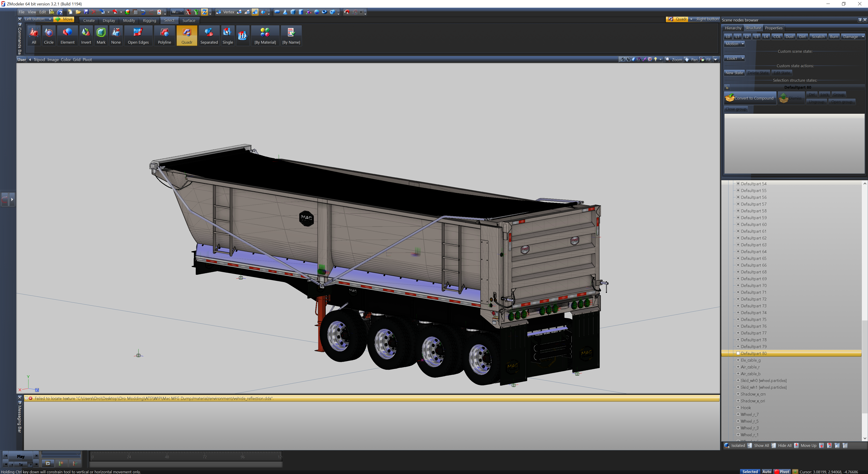Open the View menu
The height and width of the screenshot is (474, 868).
point(32,12)
